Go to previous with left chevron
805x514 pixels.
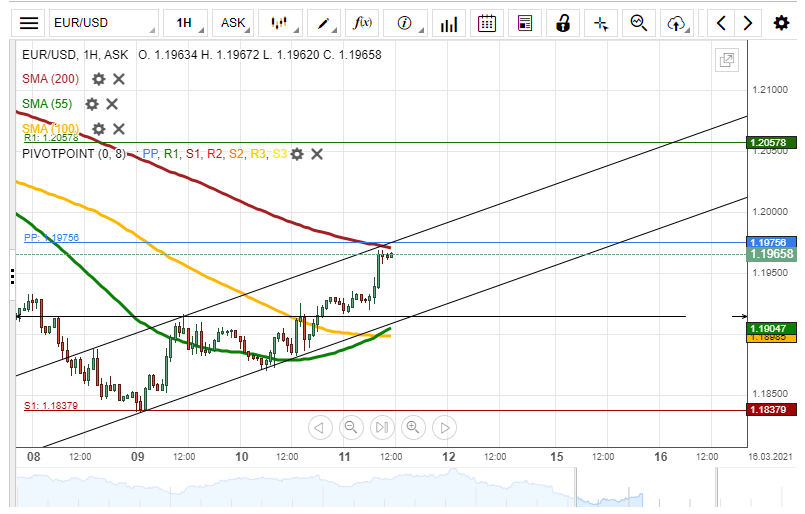click(721, 23)
